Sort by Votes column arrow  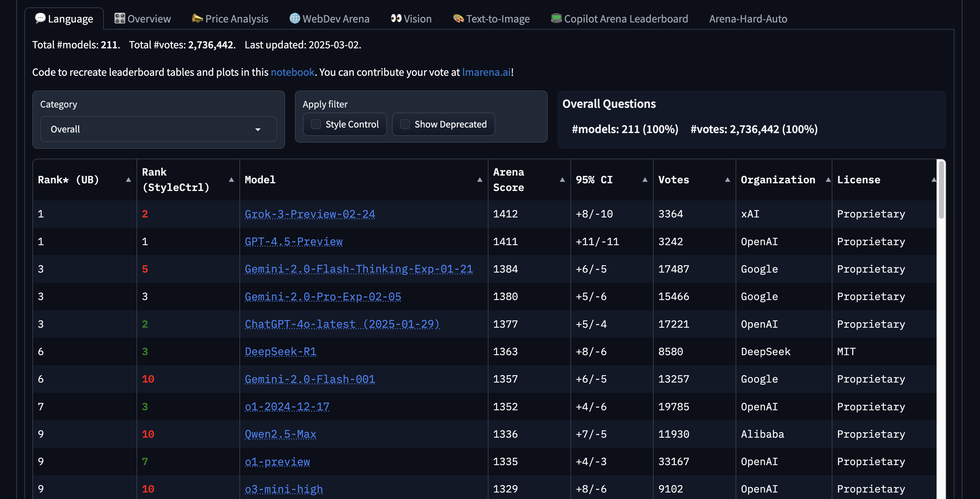coord(727,180)
